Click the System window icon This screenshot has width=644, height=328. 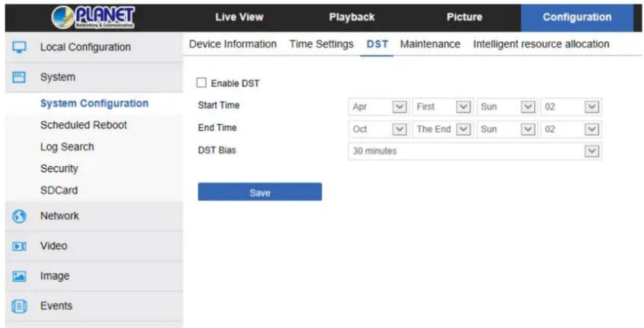pyautogui.click(x=19, y=77)
